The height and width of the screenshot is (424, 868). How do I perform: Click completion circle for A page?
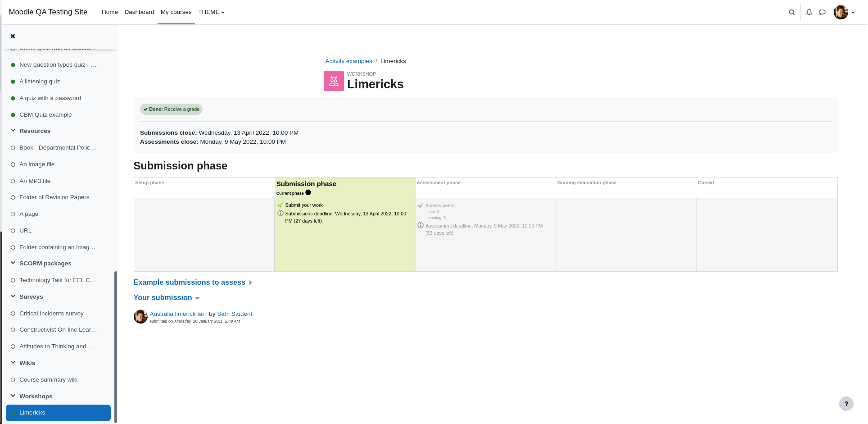(x=13, y=214)
